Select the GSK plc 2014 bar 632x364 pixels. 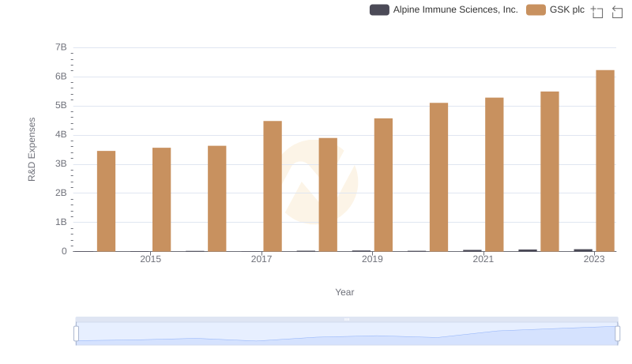tap(106, 201)
